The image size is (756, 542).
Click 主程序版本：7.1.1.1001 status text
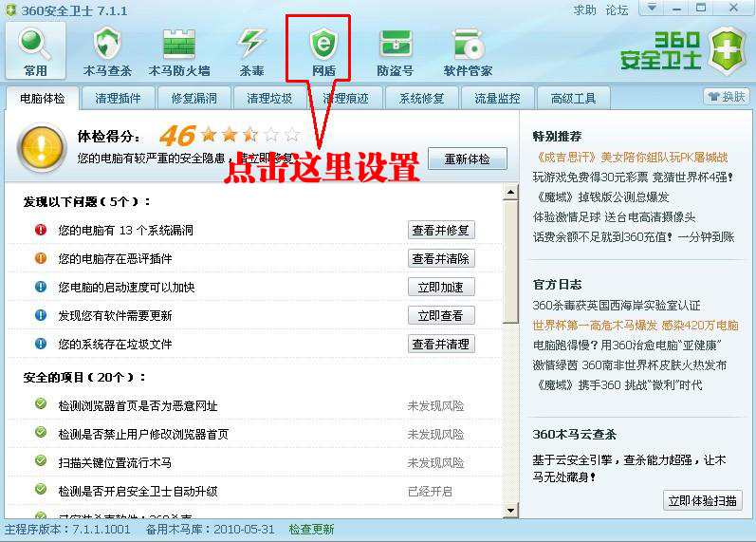(x=67, y=530)
